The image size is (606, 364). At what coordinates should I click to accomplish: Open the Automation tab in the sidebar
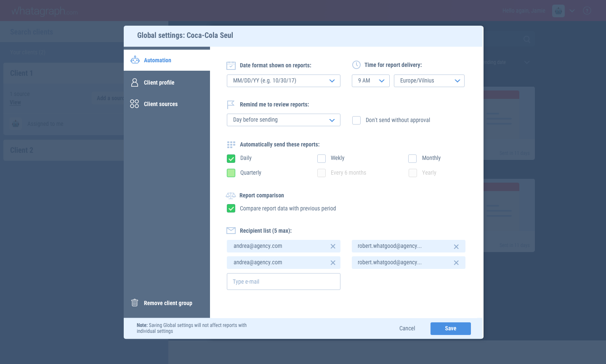point(167,60)
